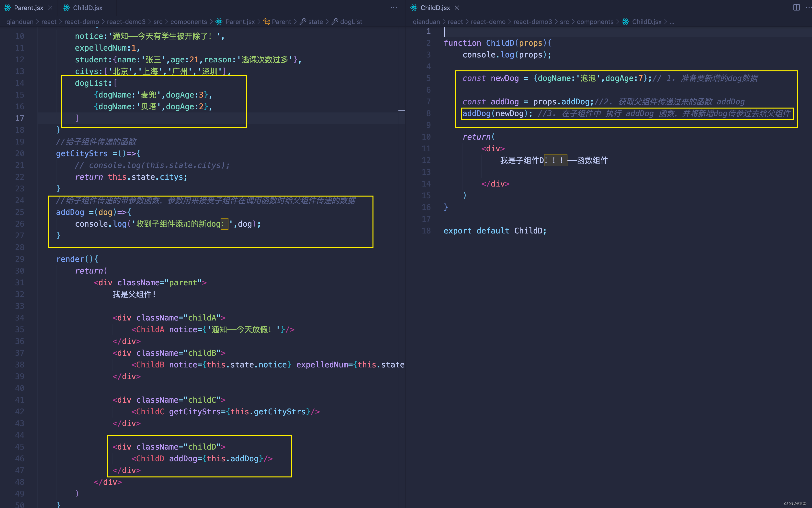Click the React icon on Parent.jsx tab
812x508 pixels.
(x=7, y=8)
